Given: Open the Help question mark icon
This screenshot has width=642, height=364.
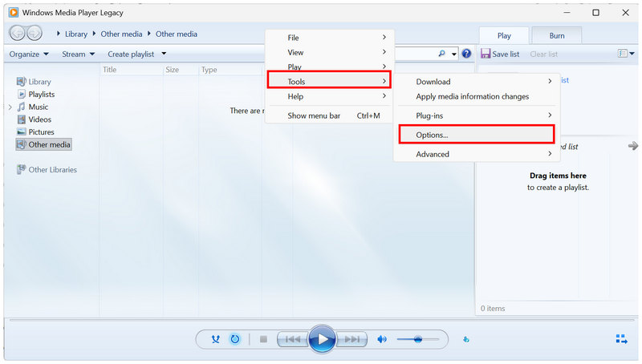Looking at the screenshot, I should (x=466, y=54).
